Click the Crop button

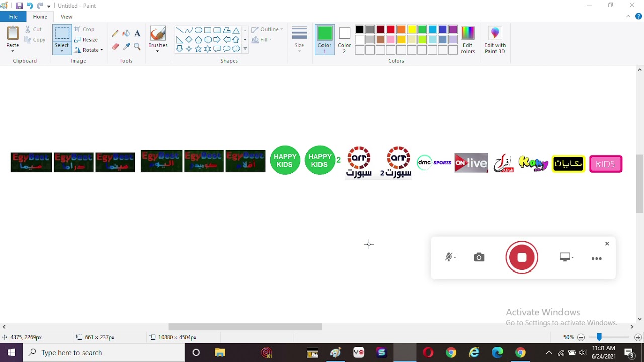[85, 29]
